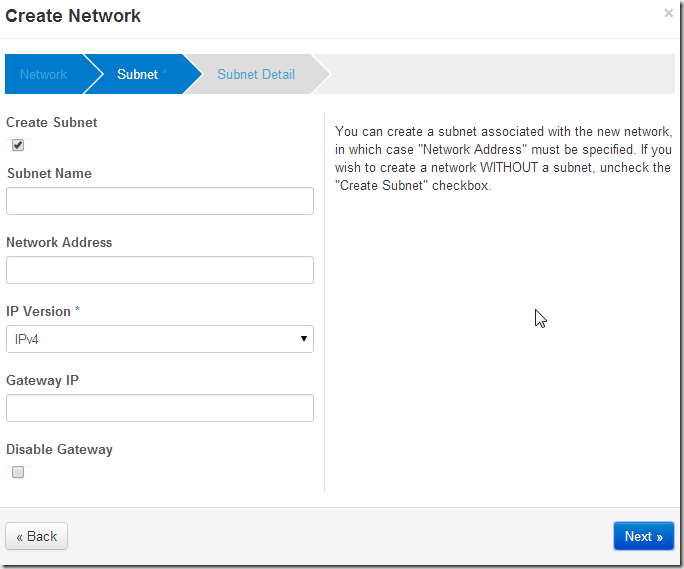Click the Subnet Name label
The height and width of the screenshot is (569, 684).
tap(49, 174)
